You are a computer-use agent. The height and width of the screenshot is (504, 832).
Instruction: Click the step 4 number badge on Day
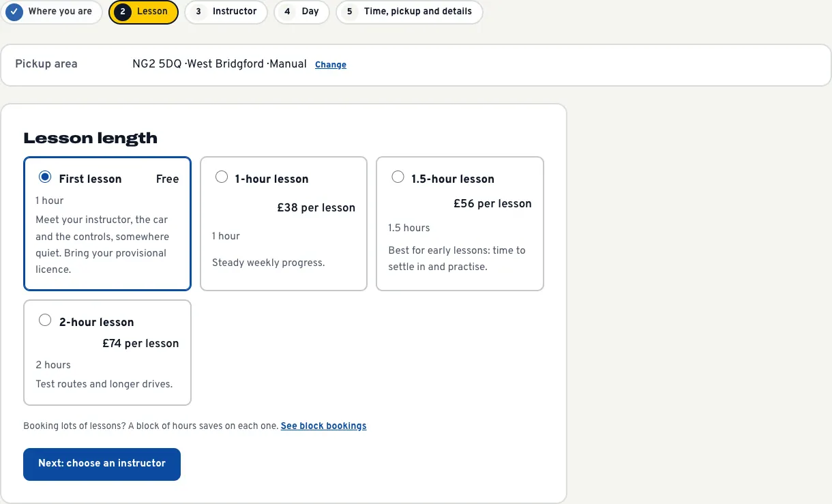coord(287,12)
